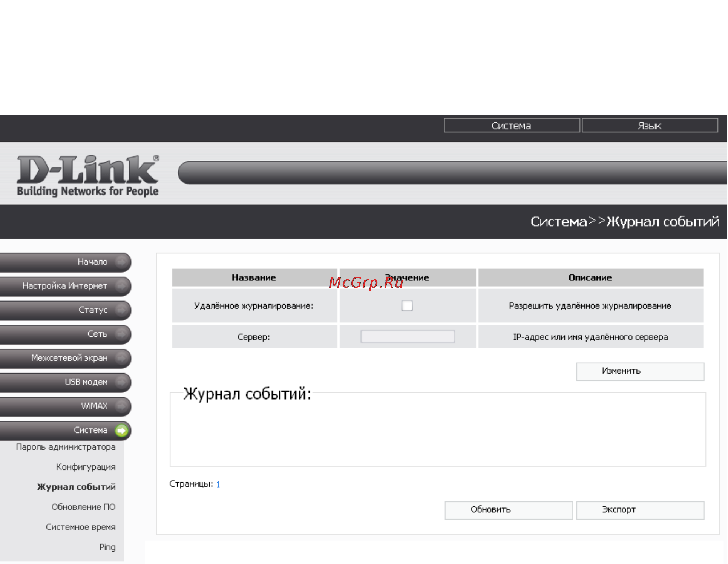Viewport: 728px width, 564px height.
Task: Go to Конфигурация page
Action: pyautogui.click(x=86, y=467)
